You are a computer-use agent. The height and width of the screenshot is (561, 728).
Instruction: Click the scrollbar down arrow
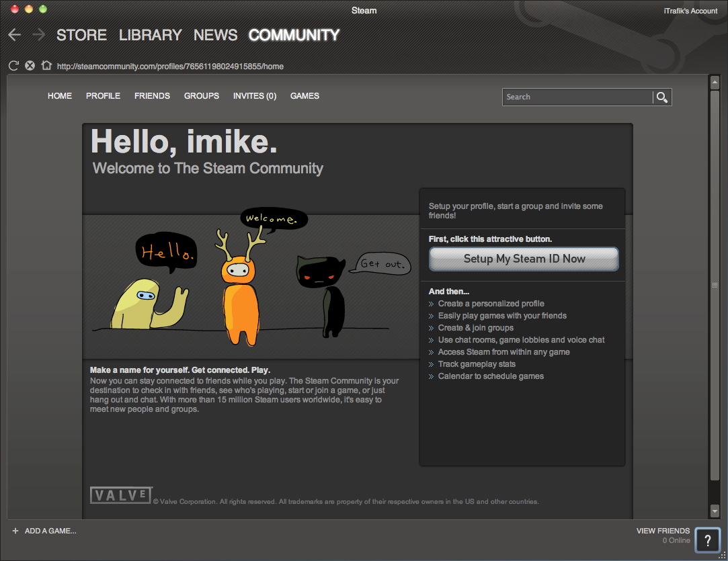click(x=715, y=511)
